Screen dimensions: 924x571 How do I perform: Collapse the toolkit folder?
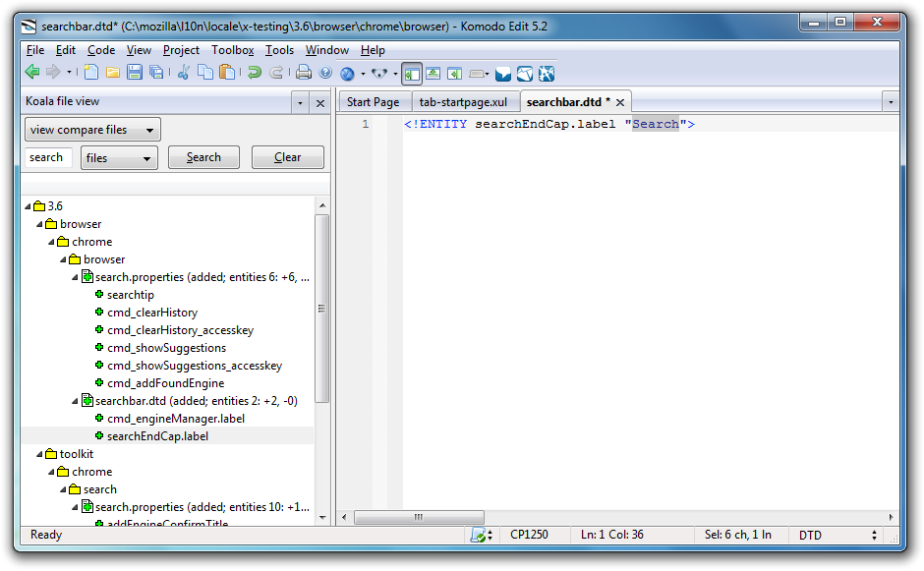coord(39,454)
